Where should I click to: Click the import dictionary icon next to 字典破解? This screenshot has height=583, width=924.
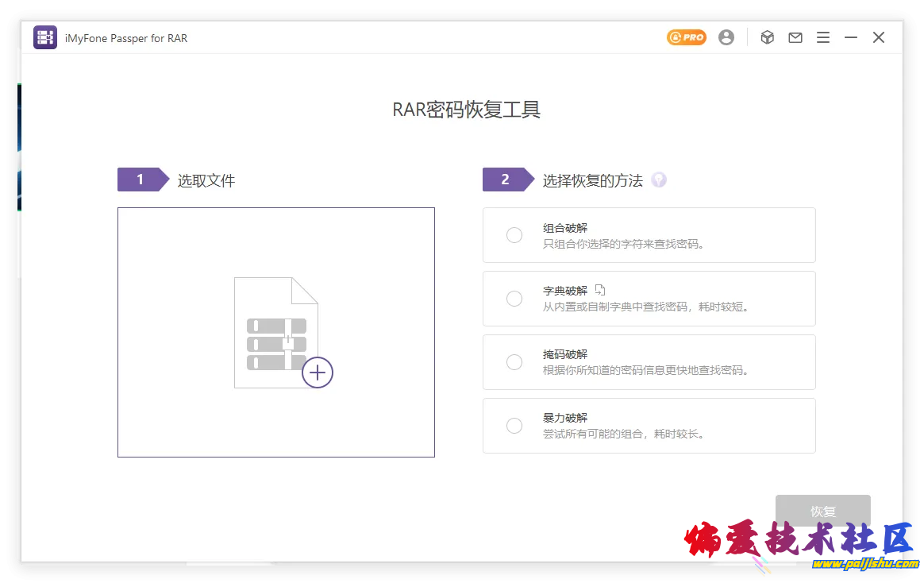(x=600, y=291)
